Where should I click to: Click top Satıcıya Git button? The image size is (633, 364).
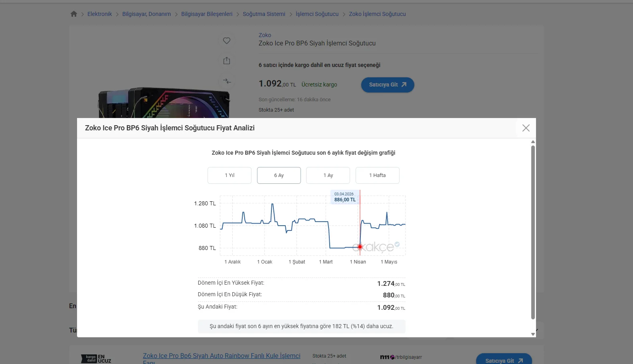tap(388, 85)
